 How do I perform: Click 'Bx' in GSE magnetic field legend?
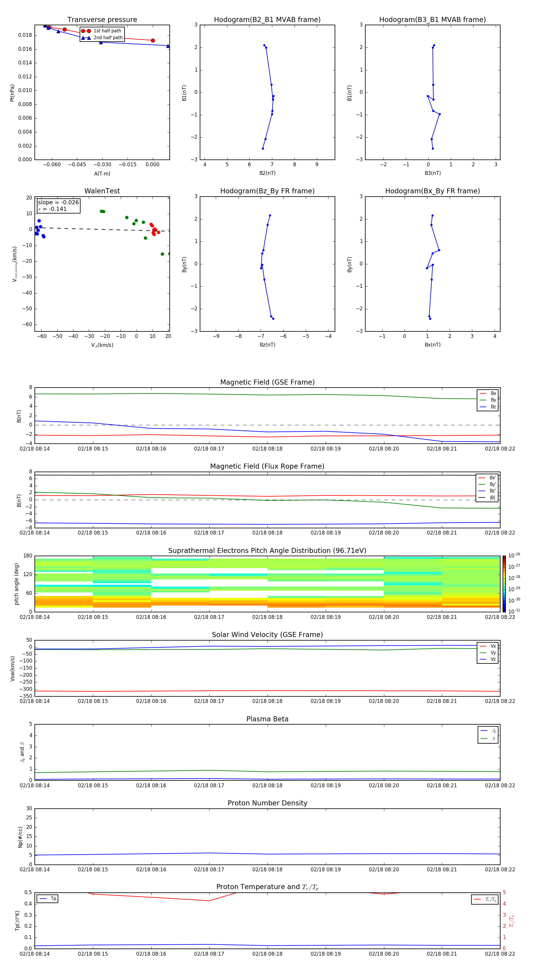488,393
